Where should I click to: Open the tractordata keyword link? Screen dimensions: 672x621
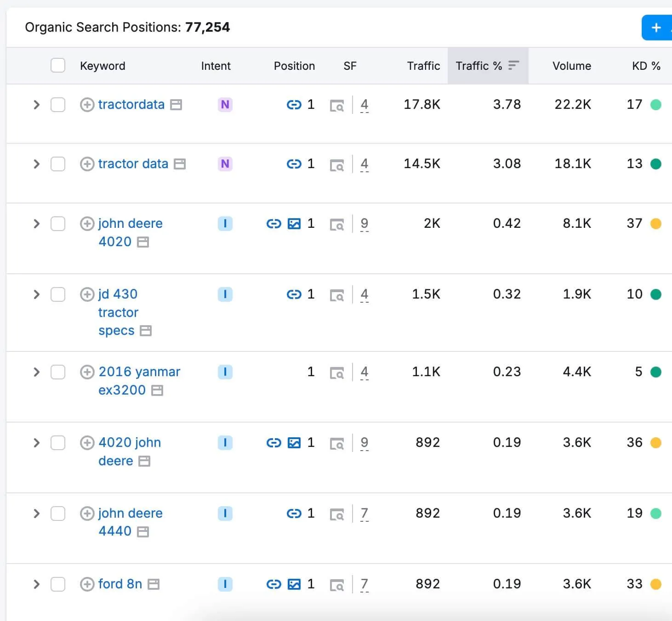click(x=131, y=104)
